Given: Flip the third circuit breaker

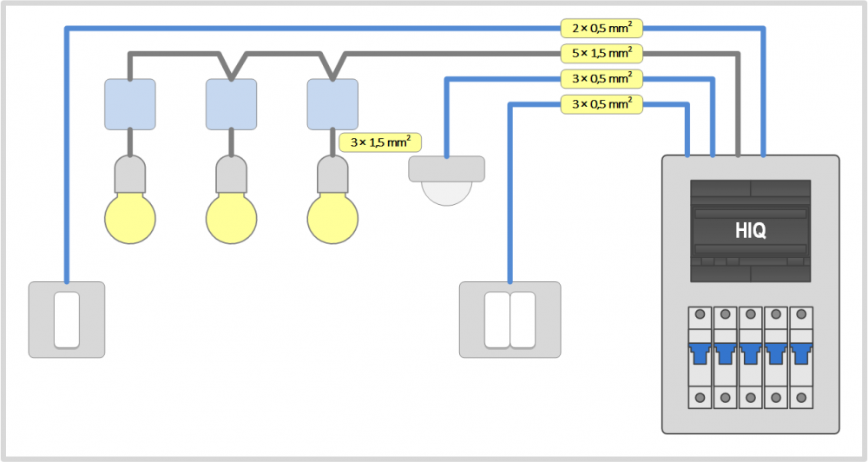Looking at the screenshot, I should coord(751,357).
